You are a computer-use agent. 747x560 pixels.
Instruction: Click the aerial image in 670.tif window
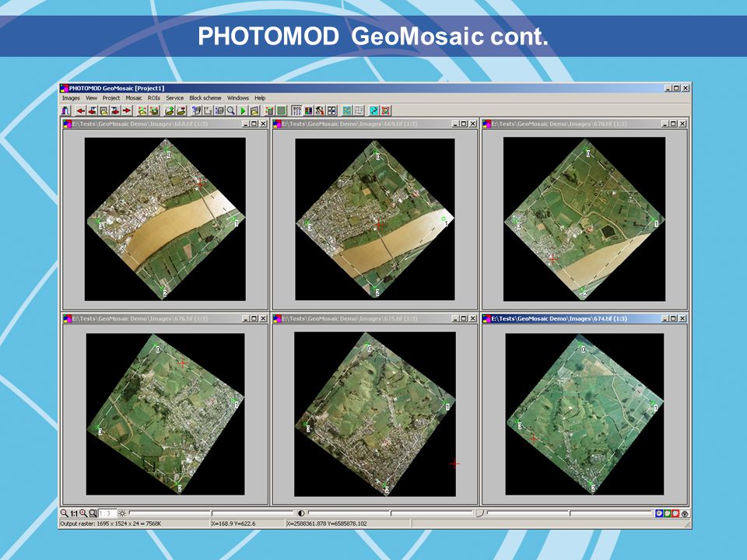(x=584, y=219)
